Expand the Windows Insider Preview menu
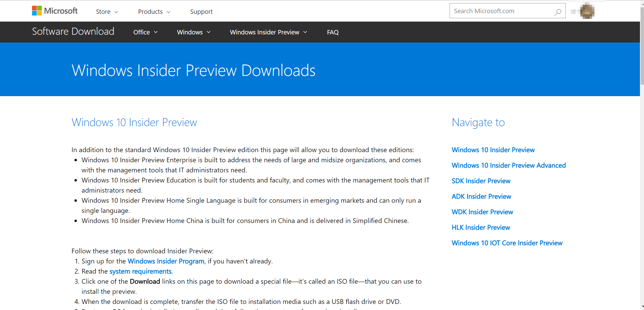This screenshot has width=644, height=310. (268, 32)
